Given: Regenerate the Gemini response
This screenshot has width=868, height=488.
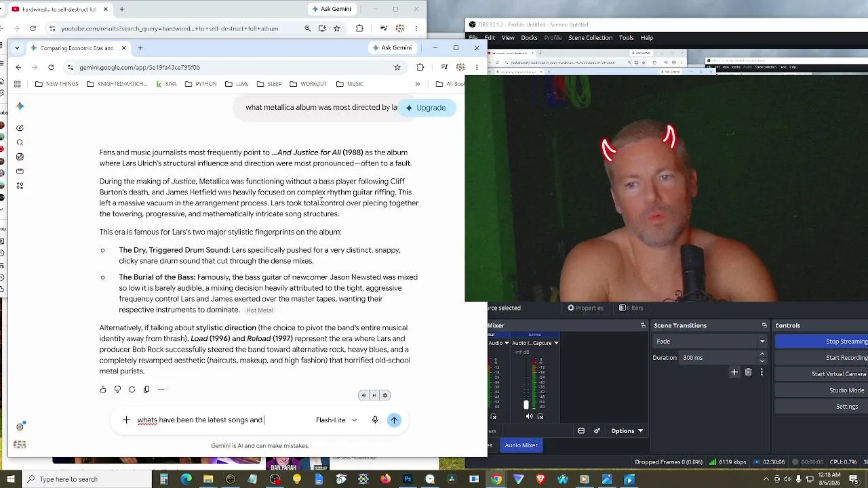Looking at the screenshot, I should pos(132,390).
